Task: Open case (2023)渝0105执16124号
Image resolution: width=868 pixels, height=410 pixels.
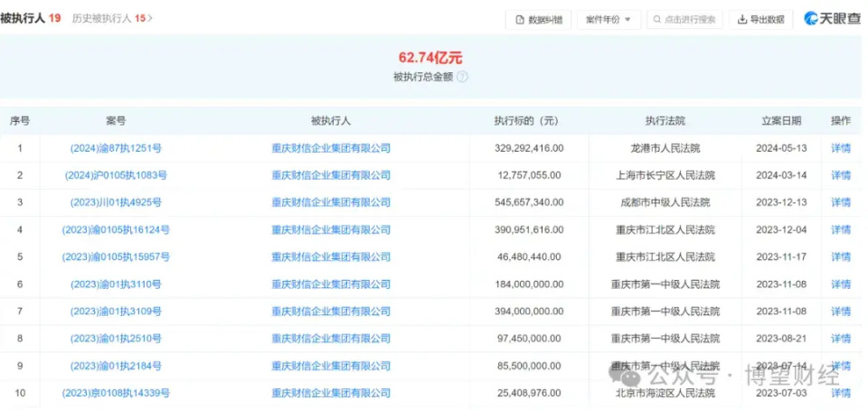Action: click(116, 229)
